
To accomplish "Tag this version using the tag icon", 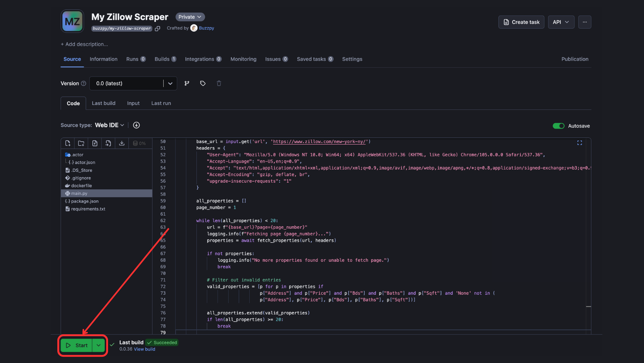I will point(203,83).
